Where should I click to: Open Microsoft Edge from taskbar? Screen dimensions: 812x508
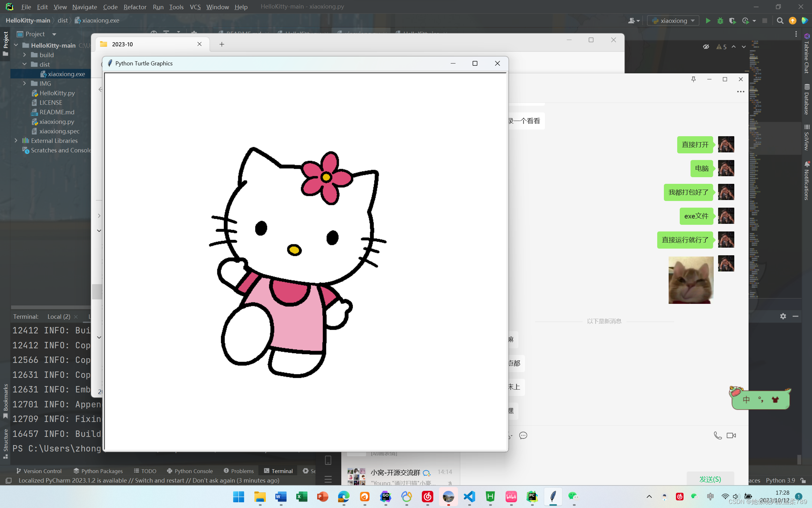[x=344, y=497]
